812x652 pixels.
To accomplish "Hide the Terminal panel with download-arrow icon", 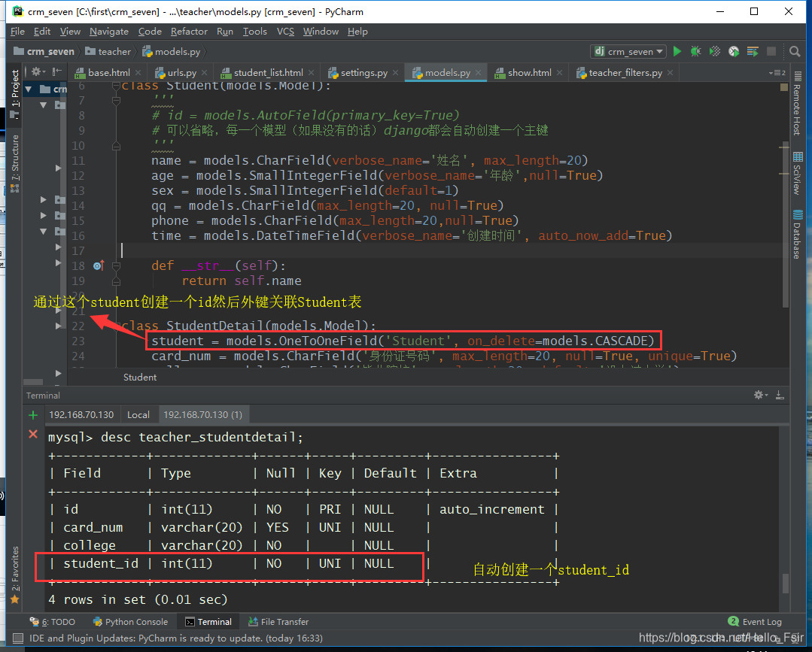I will point(780,396).
